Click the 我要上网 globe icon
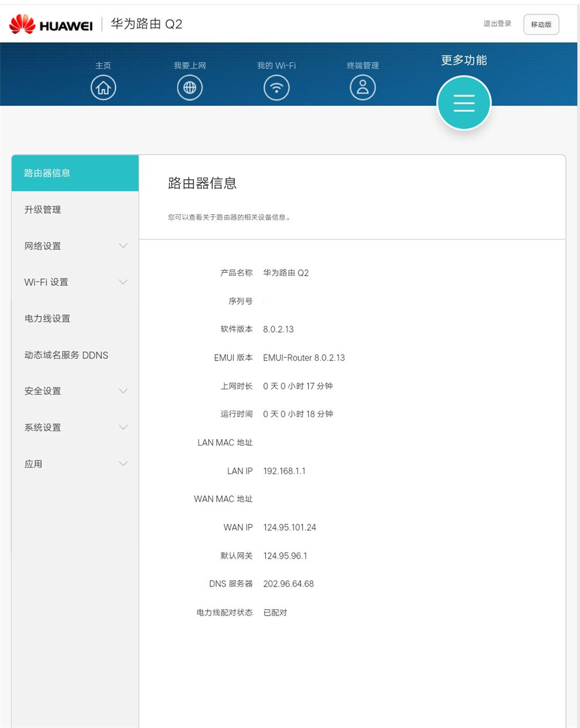 click(190, 87)
